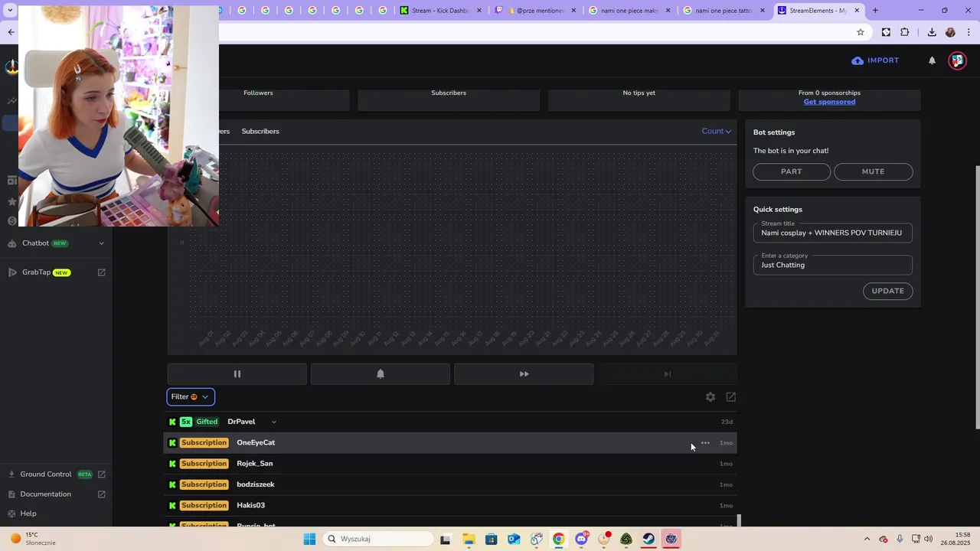Open more options for OneEyeCat row
Image resolution: width=980 pixels, height=551 pixels.
[705, 443]
